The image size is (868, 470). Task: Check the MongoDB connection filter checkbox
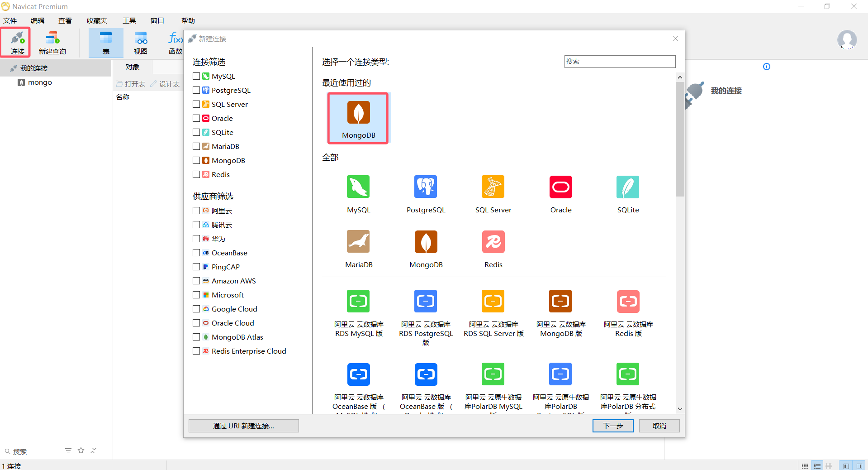[196, 160]
